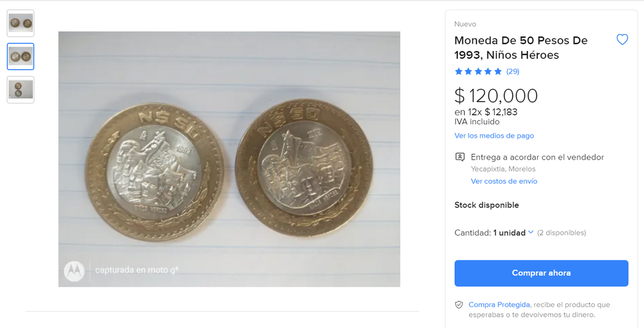
Task: Click the Comprar ahora button
Action: [x=541, y=273]
